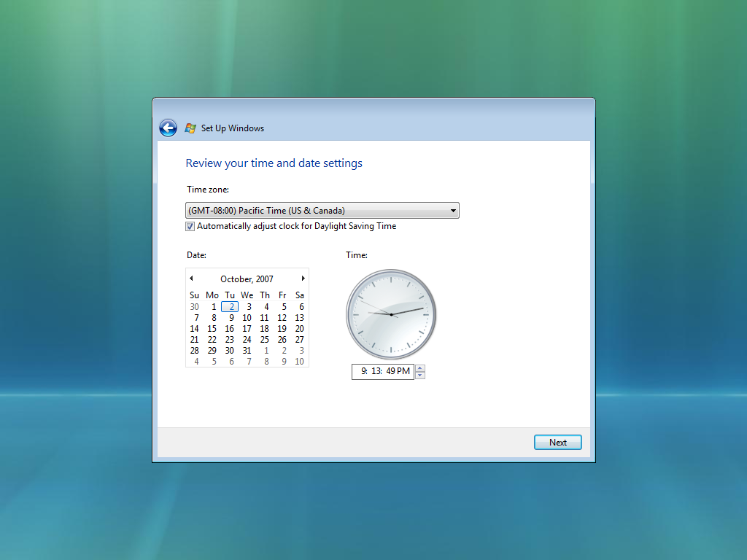The width and height of the screenshot is (747, 560).
Task: Click the minutes value 13 in time field
Action: (x=376, y=371)
